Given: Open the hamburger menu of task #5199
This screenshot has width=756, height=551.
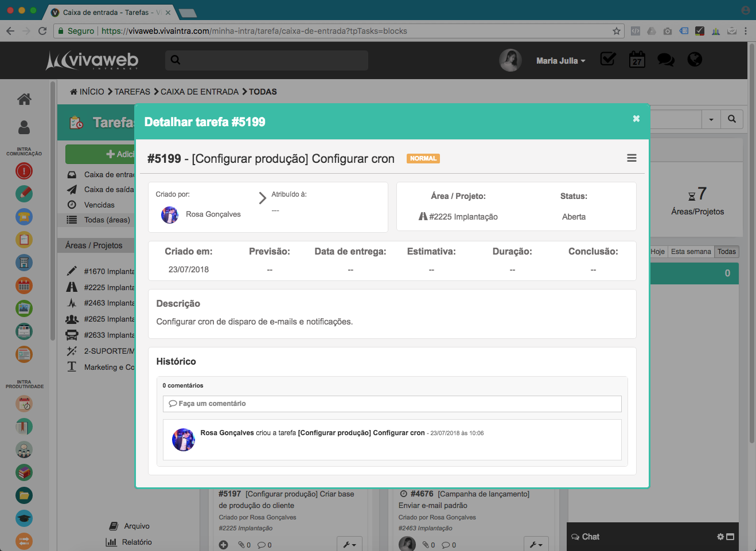Looking at the screenshot, I should [632, 158].
